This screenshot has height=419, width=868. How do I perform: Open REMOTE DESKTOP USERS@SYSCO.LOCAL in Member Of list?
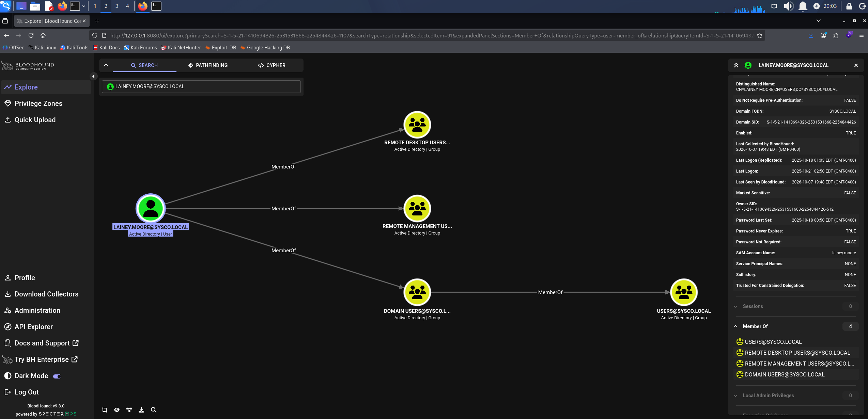796,353
